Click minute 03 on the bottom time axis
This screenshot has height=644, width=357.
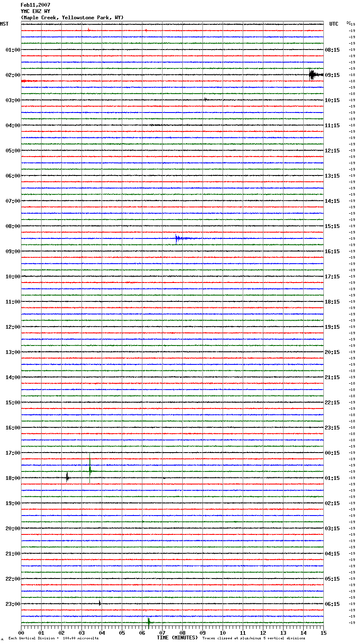81,633
